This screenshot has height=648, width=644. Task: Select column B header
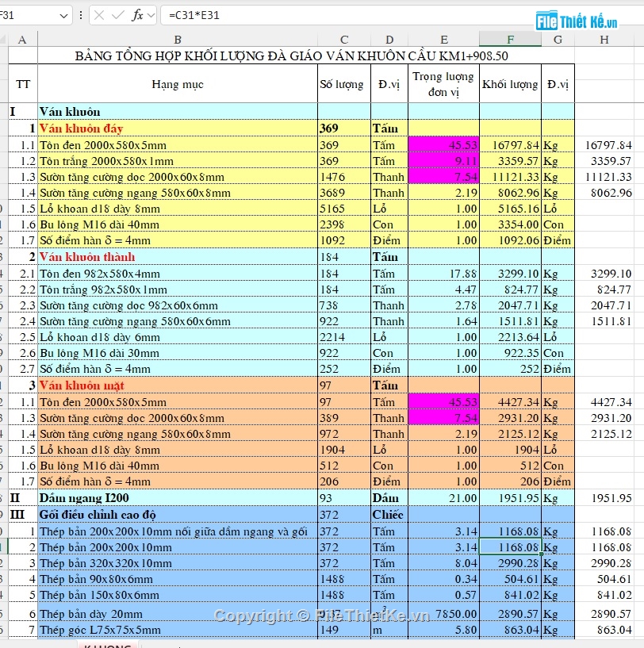point(177,40)
